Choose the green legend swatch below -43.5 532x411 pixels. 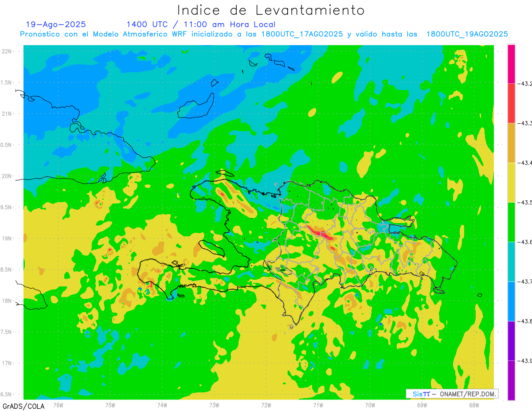[x=511, y=222]
